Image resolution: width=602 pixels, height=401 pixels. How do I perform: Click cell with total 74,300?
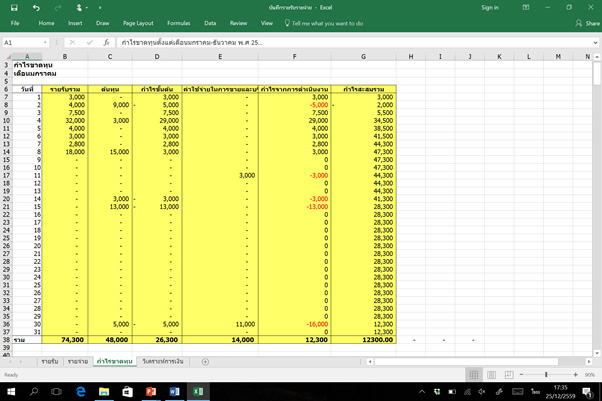[x=65, y=340]
